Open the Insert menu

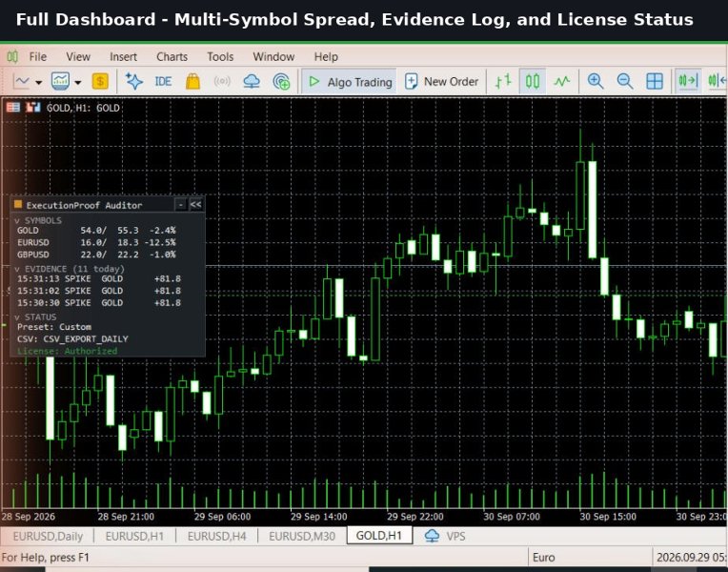(123, 56)
